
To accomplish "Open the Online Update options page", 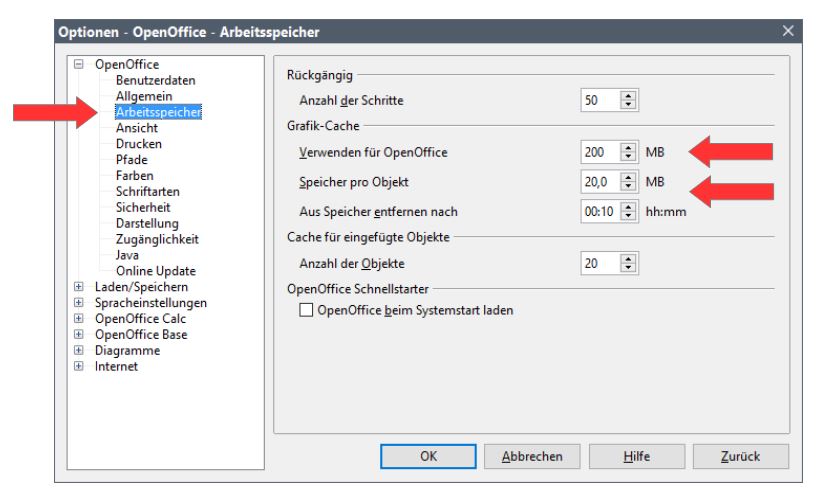I will tap(156, 271).
